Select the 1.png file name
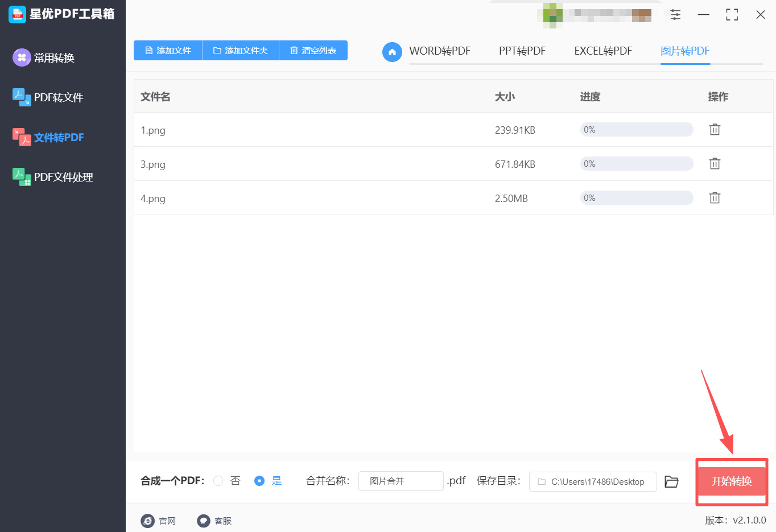This screenshot has height=532, width=776. [153, 130]
